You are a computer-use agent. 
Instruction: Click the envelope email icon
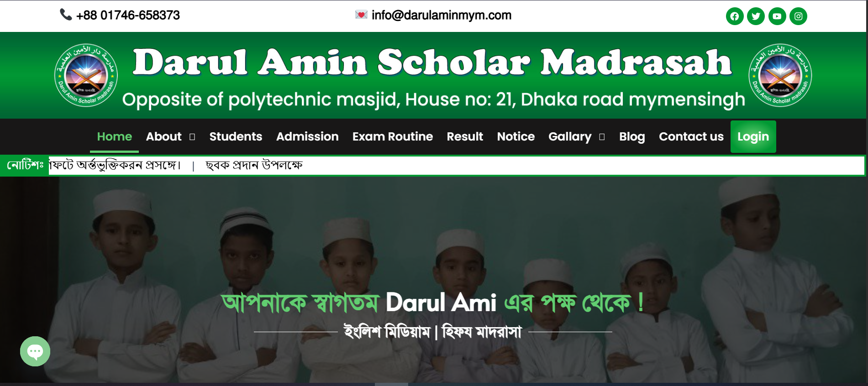pos(361,15)
